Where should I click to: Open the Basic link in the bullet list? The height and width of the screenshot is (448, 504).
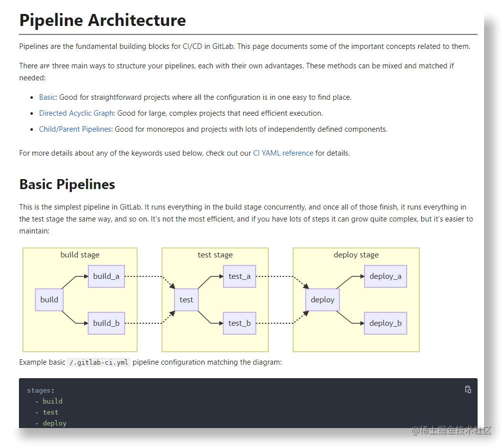(47, 97)
